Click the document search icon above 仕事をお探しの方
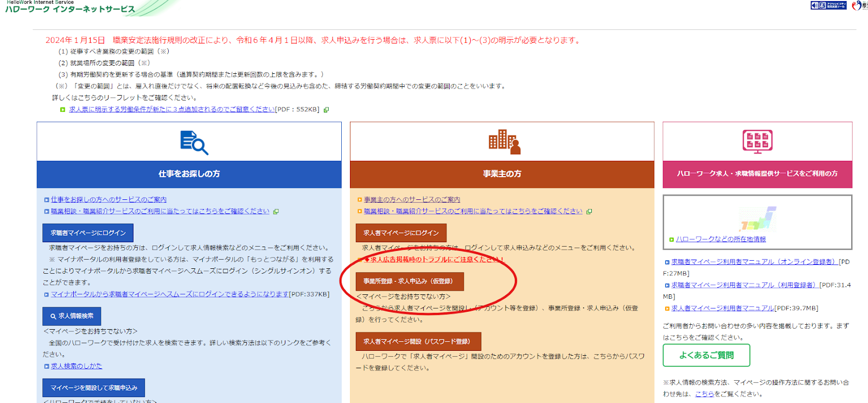 point(194,142)
